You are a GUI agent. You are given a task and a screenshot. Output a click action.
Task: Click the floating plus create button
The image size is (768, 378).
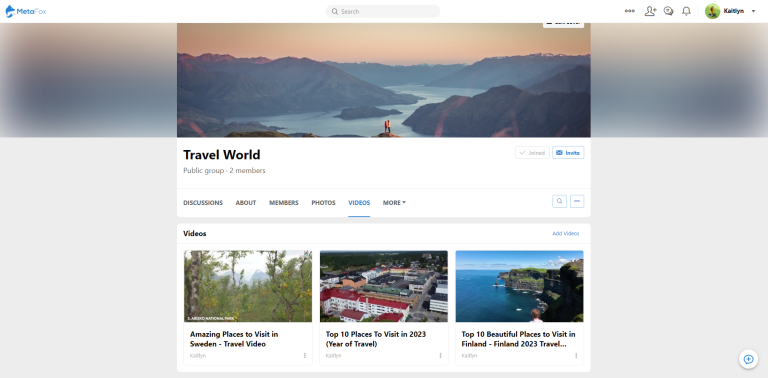click(x=748, y=359)
